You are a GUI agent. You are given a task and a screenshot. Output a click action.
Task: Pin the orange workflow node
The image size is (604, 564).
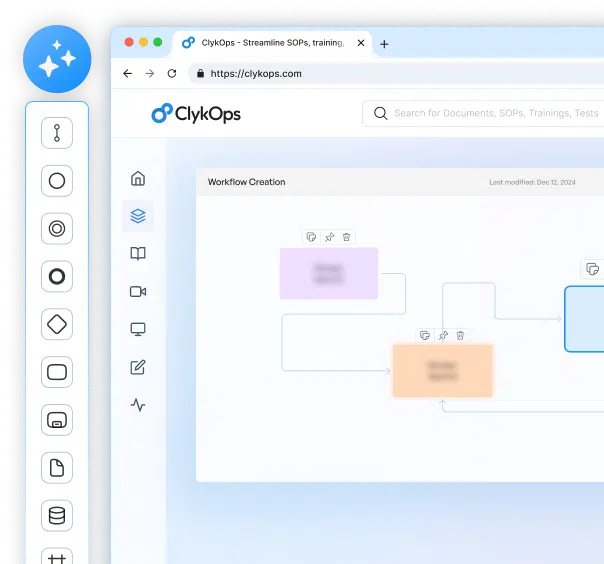pos(443,335)
